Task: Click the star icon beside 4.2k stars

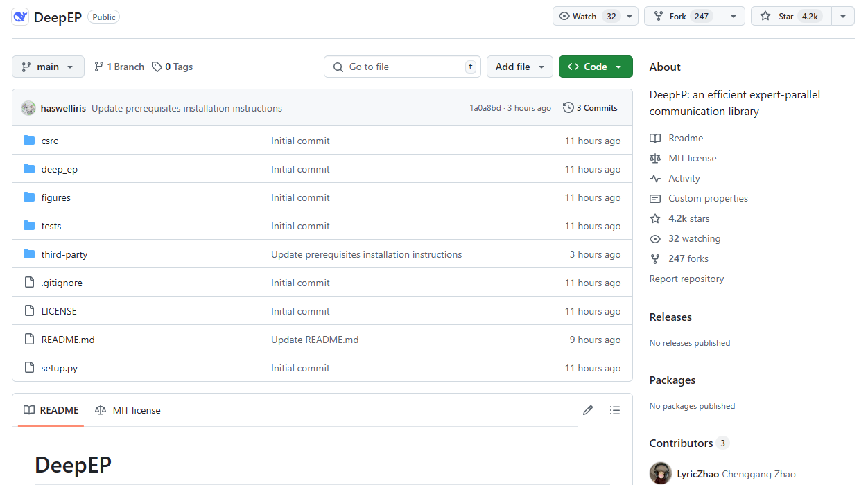Action: coord(655,218)
